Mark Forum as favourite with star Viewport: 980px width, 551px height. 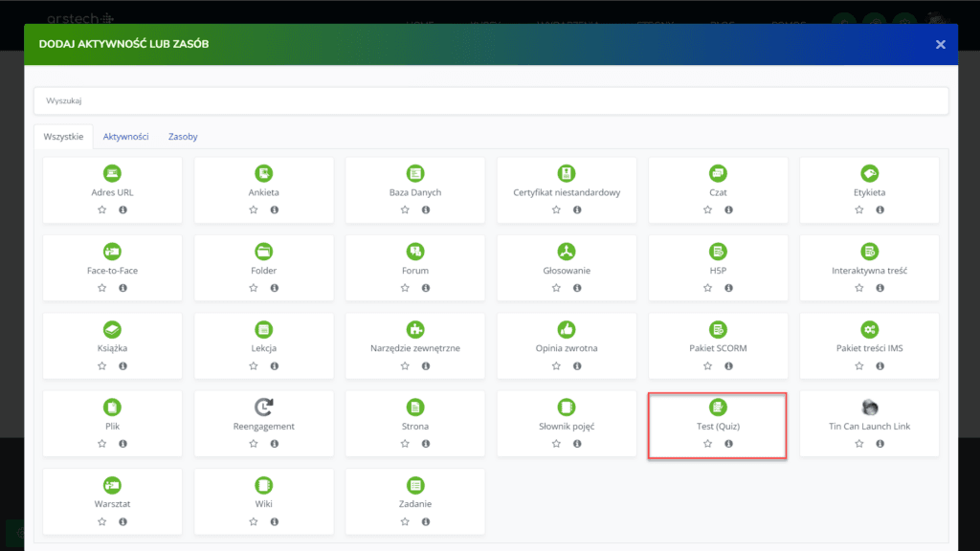point(405,288)
